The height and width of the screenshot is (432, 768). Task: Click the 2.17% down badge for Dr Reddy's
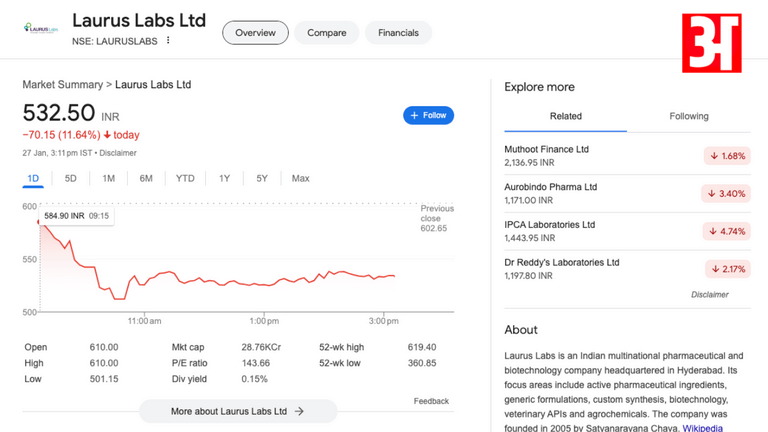pyautogui.click(x=728, y=269)
